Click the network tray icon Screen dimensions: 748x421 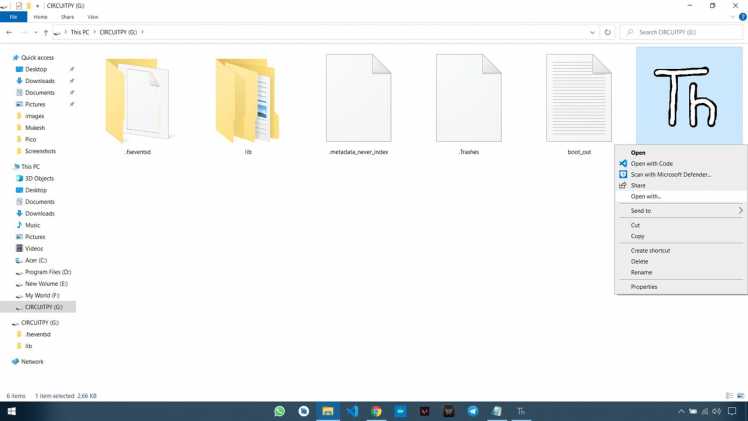(705, 411)
